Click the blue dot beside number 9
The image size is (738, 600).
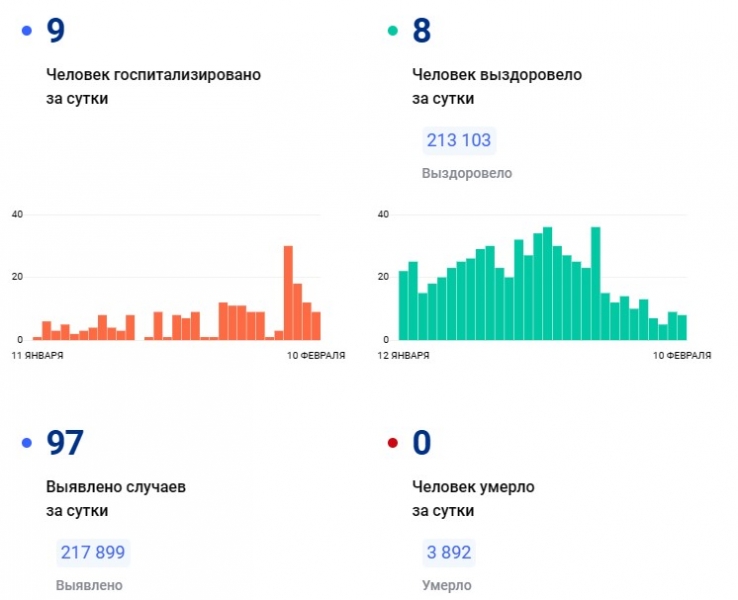[x=26, y=32]
